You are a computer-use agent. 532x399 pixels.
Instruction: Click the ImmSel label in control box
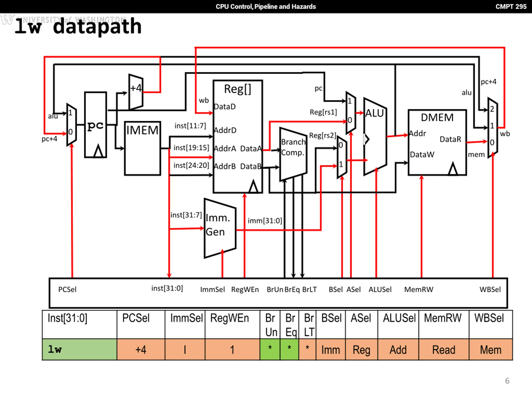pyautogui.click(x=213, y=289)
